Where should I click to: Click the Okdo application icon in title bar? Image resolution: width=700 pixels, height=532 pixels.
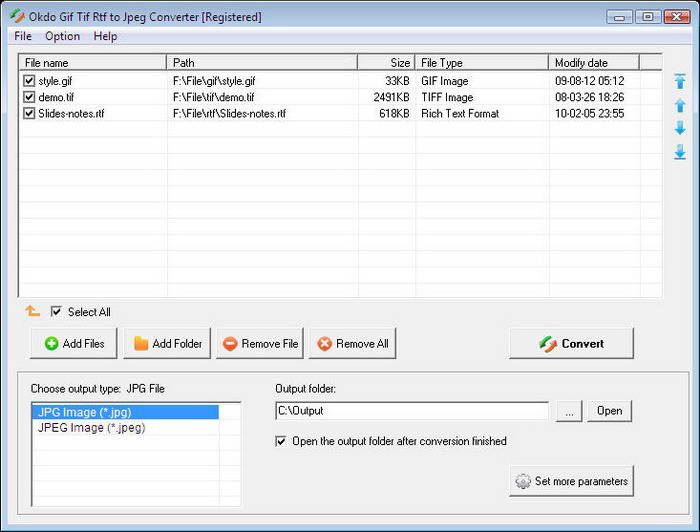(x=17, y=17)
